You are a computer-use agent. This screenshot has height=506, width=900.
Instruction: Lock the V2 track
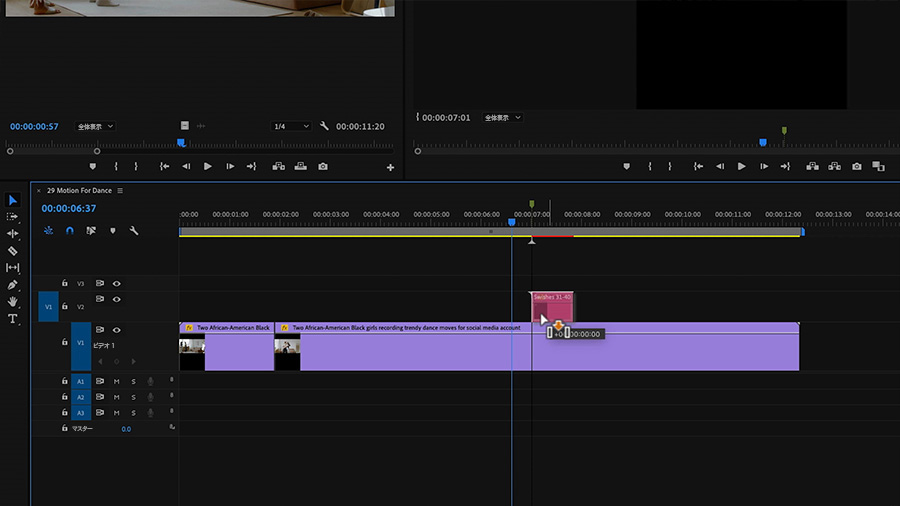64,306
